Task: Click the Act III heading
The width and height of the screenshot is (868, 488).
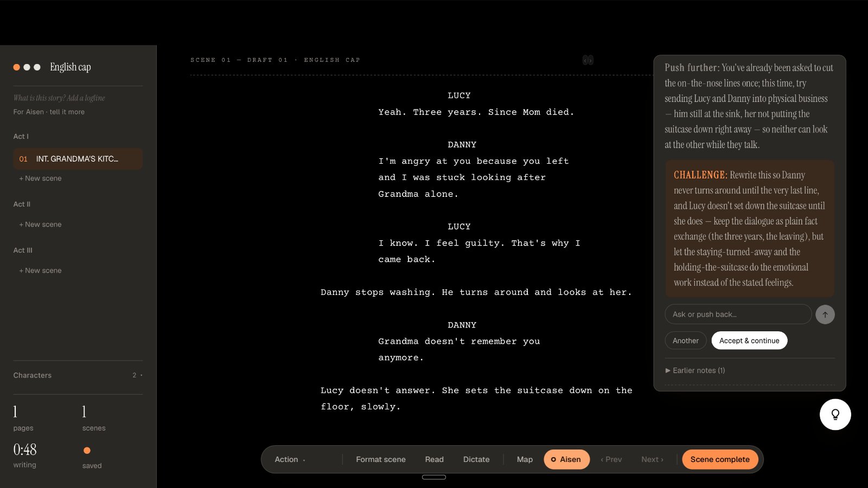Action: tap(23, 251)
